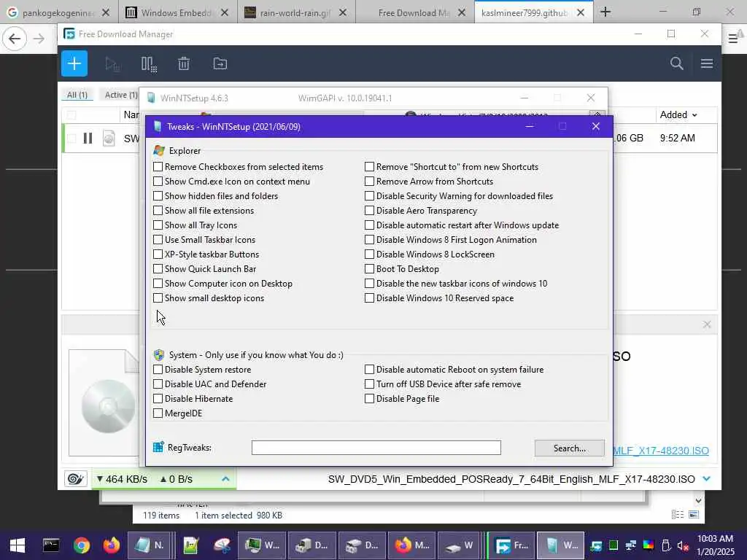The width and height of the screenshot is (747, 560).
Task: Select the All (1) filter tab
Action: (77, 95)
